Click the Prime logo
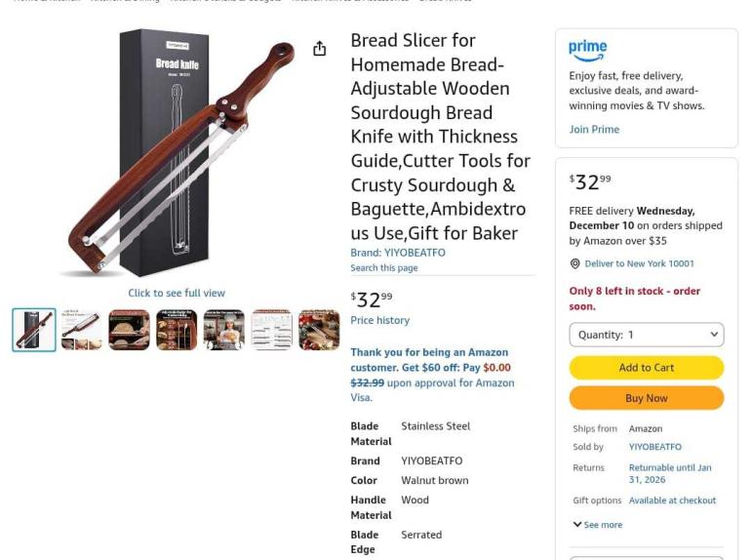Screen dimensions: 752x560 pyautogui.click(x=588, y=49)
